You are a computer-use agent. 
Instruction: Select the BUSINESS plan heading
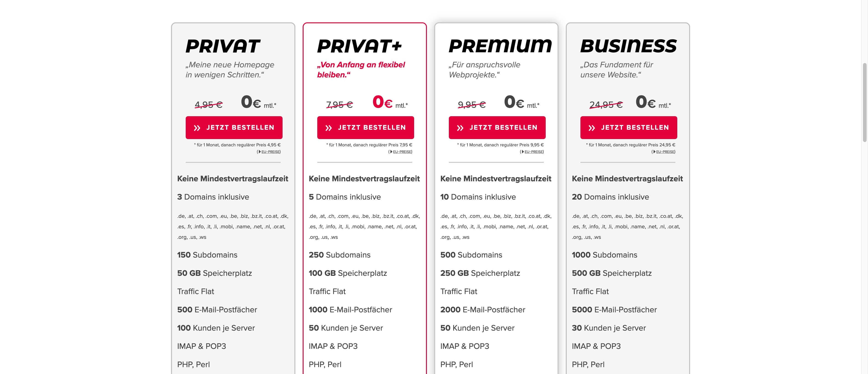coord(628,46)
